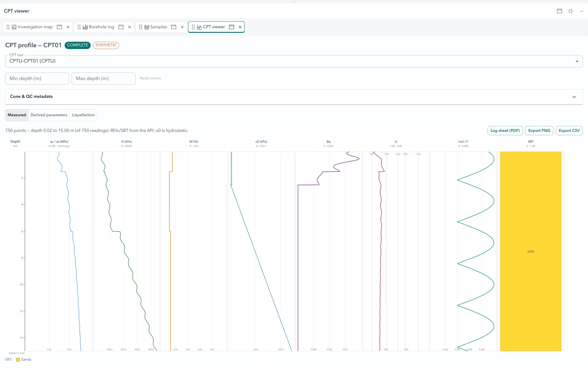Click the Export CSV button
Screen dimensions: 588x368
tap(569, 131)
